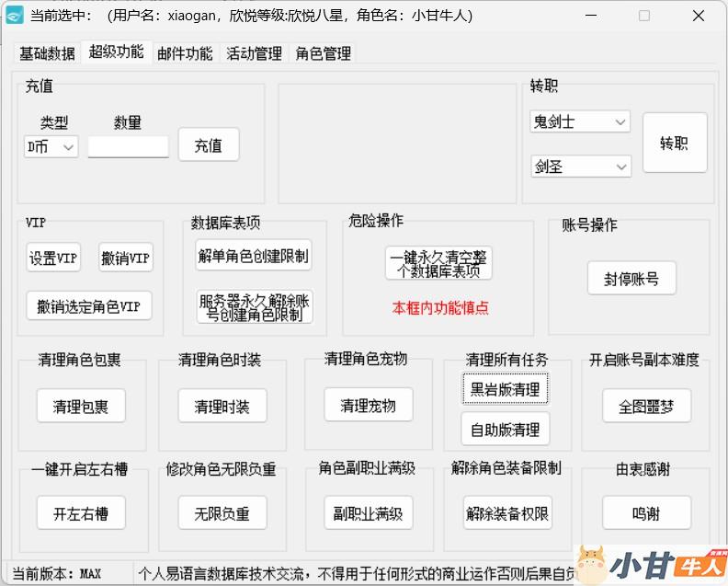The height and width of the screenshot is (586, 728).
Task: Click the VIP group title label
Action: click(36, 222)
